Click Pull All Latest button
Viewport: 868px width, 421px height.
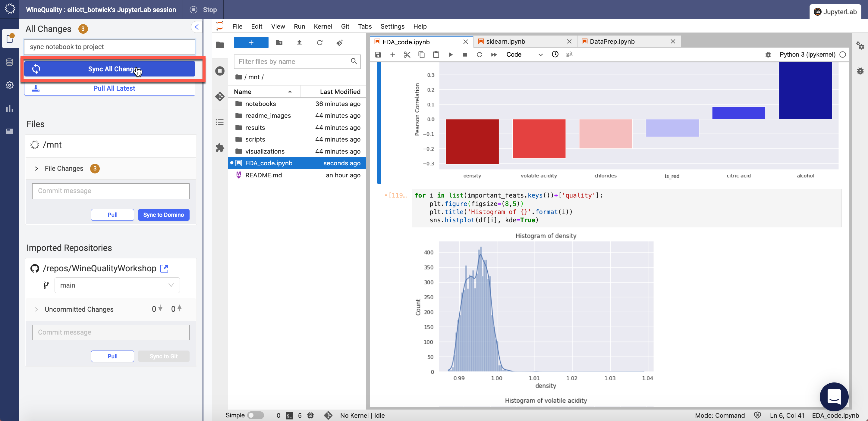[x=109, y=88]
